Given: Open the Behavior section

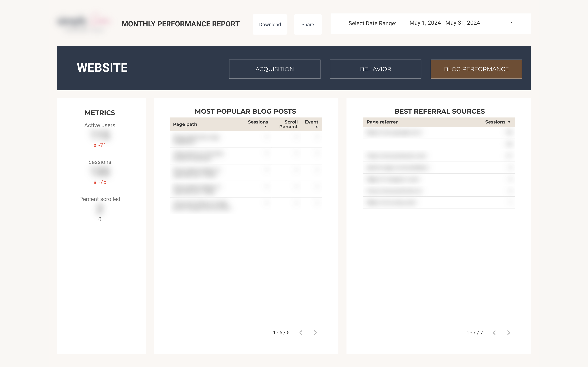Looking at the screenshot, I should (x=375, y=69).
